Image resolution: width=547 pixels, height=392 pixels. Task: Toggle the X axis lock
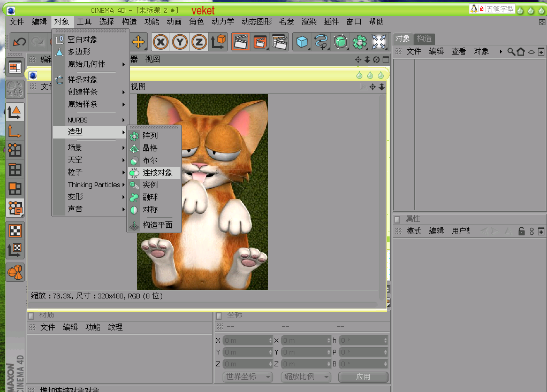click(161, 42)
